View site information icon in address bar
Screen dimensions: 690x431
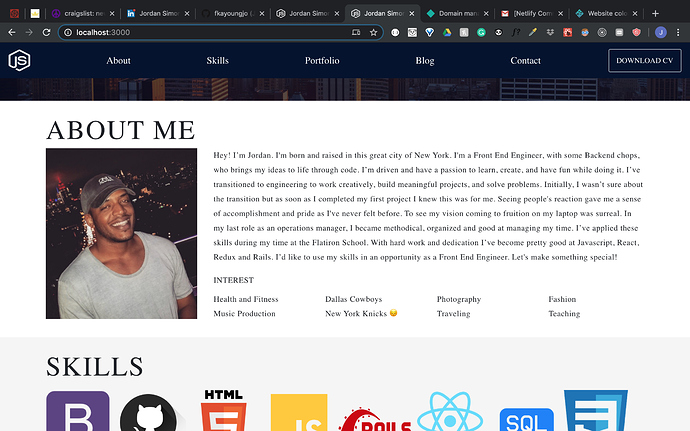tap(68, 32)
